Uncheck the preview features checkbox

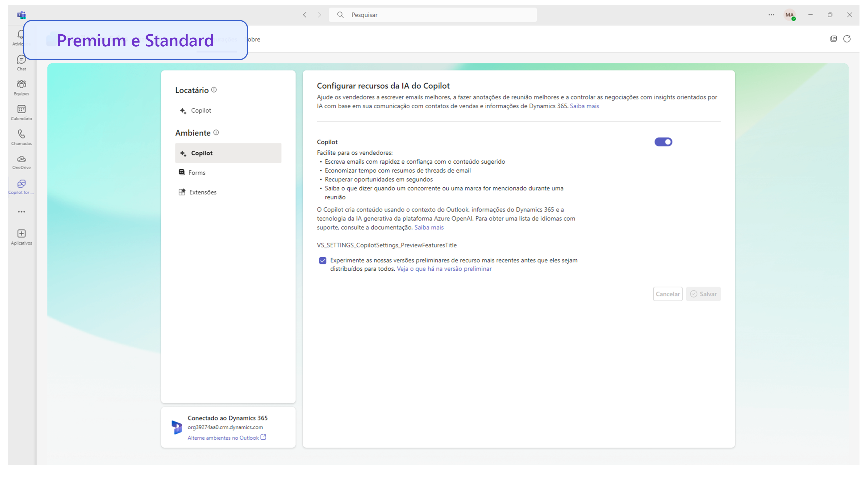322,260
